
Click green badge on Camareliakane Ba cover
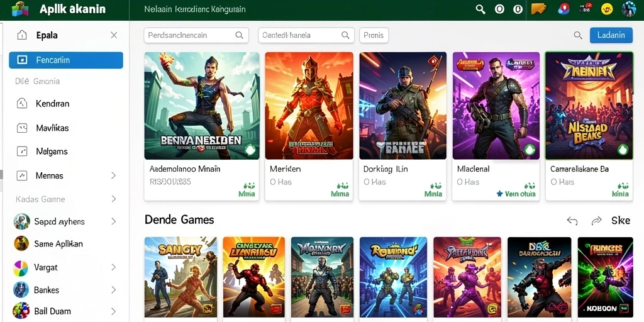click(623, 150)
